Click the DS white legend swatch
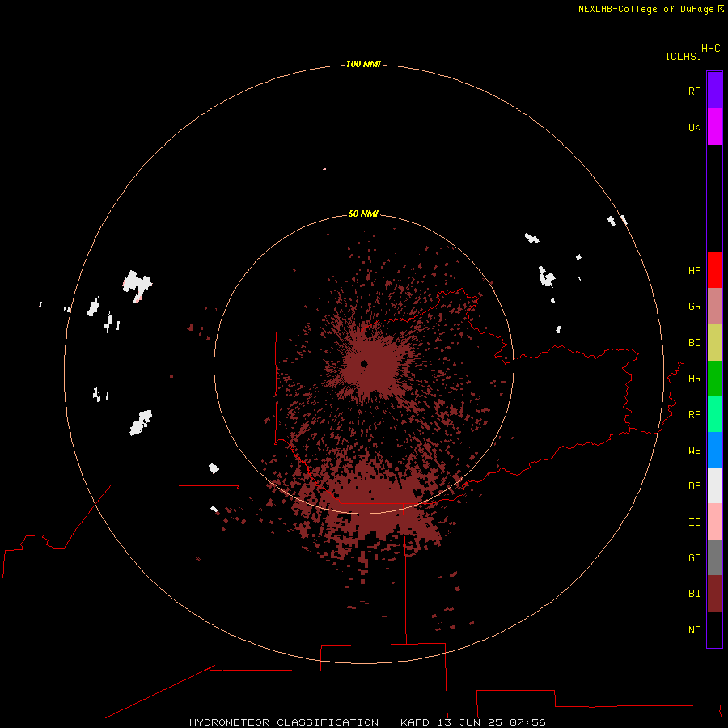The height and width of the screenshot is (728, 728). [x=714, y=485]
